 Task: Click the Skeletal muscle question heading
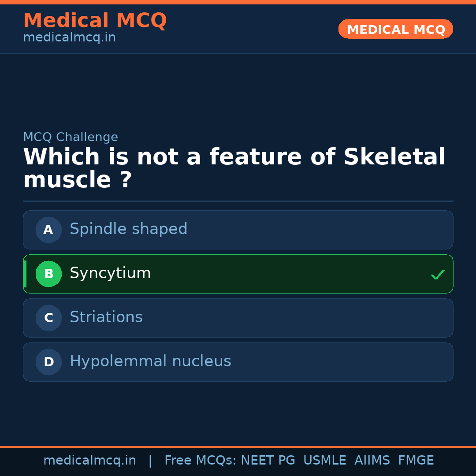[234, 169]
